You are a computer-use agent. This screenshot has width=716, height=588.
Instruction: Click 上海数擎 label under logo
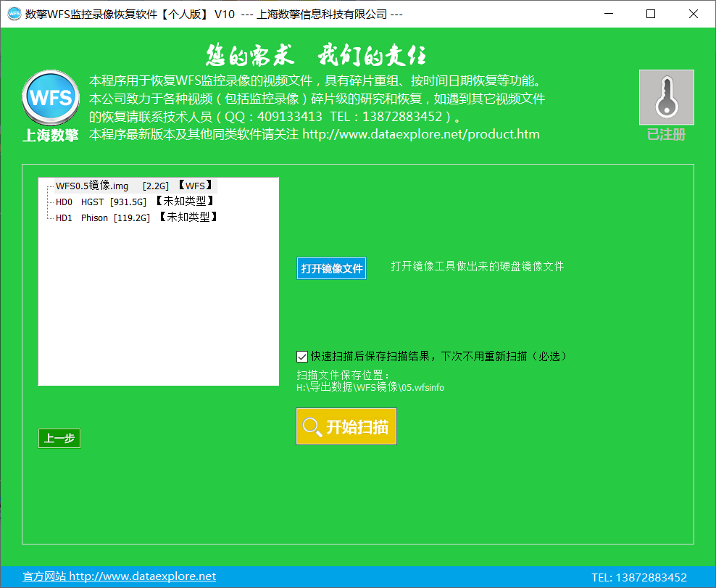pos(51,136)
